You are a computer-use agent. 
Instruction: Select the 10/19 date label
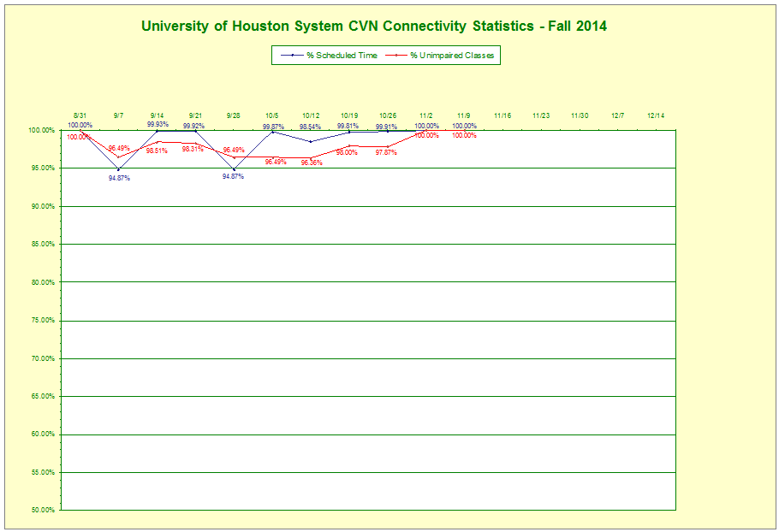[x=349, y=115]
